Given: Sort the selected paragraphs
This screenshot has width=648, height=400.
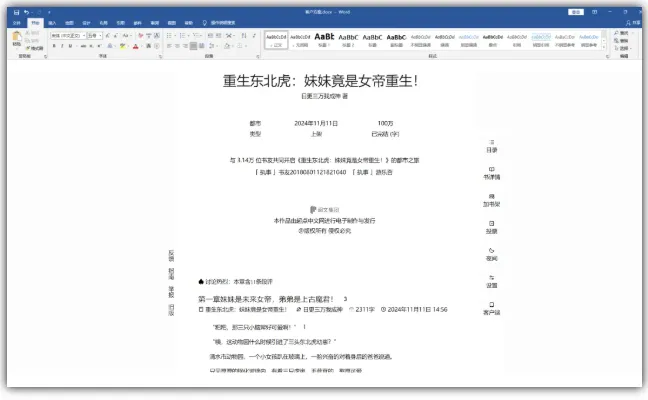Looking at the screenshot, I should pyautogui.click(x=244, y=36).
